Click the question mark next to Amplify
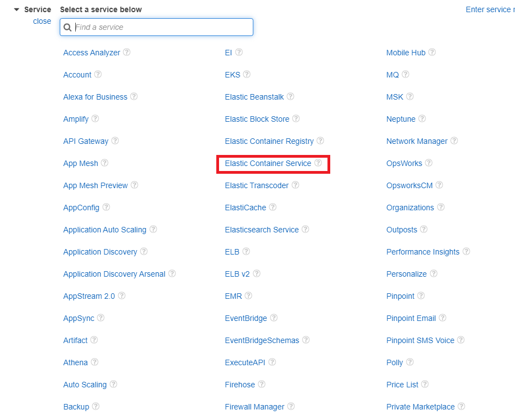515x420 pixels. pyautogui.click(x=95, y=118)
